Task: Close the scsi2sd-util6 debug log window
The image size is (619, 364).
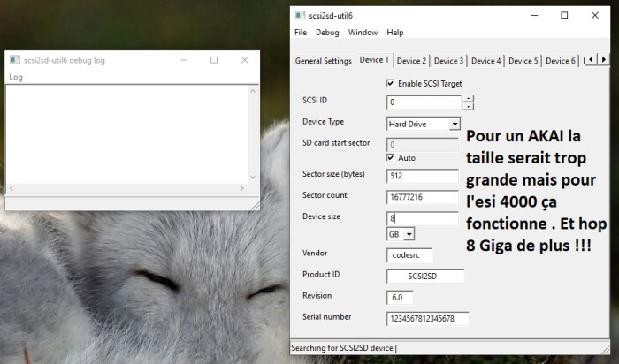Action: [244, 60]
